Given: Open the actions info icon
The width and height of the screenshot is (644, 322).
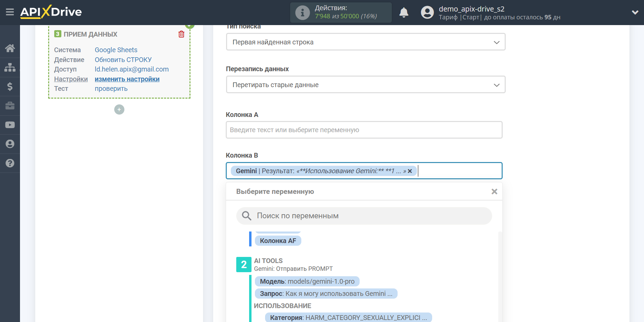Looking at the screenshot, I should [x=302, y=13].
